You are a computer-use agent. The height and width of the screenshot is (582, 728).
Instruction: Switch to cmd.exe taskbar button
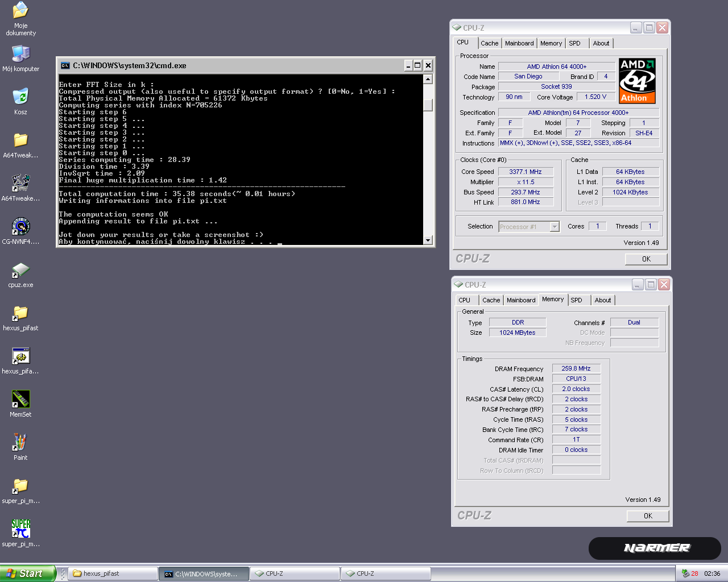[204, 573]
